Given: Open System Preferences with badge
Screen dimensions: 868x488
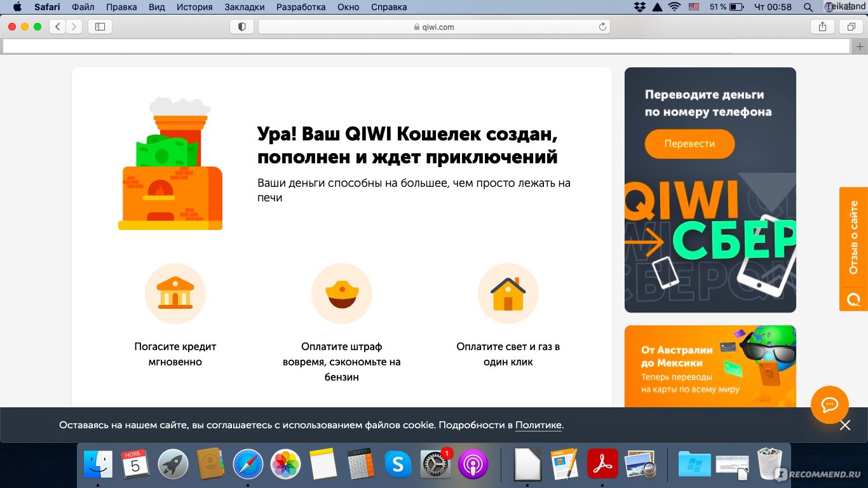Looking at the screenshot, I should (436, 464).
